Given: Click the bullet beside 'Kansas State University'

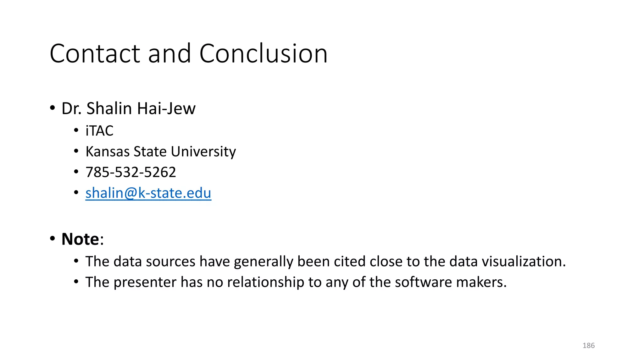Looking at the screenshot, I should [76, 151].
